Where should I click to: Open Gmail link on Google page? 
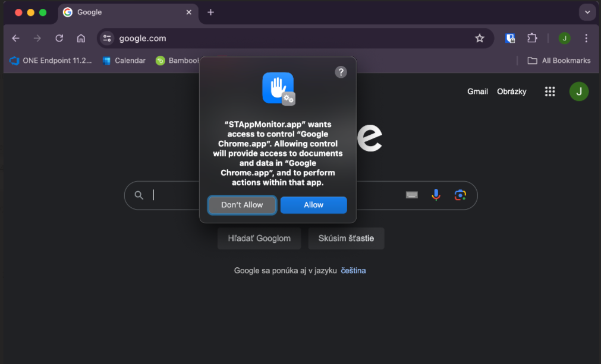477,91
